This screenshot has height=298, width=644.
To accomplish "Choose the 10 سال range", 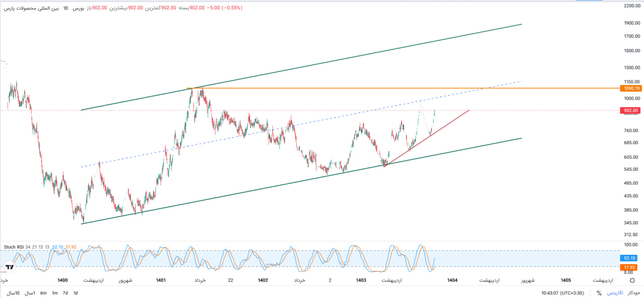I will [14, 293].
